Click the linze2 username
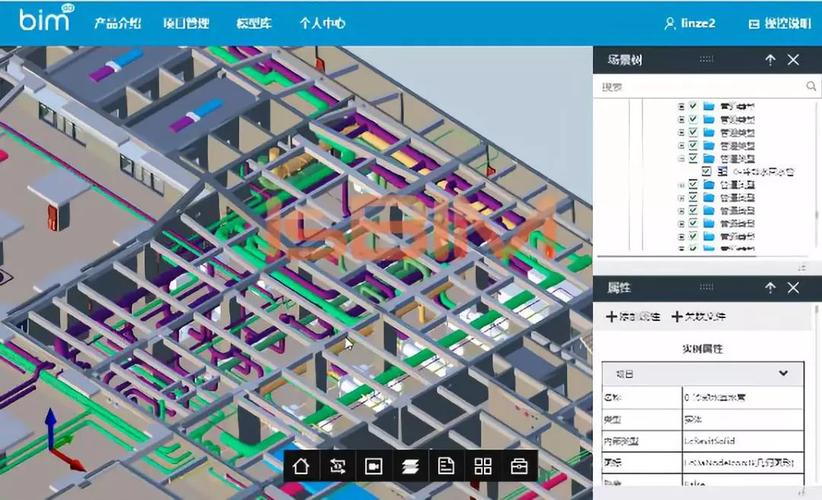 tap(698, 24)
